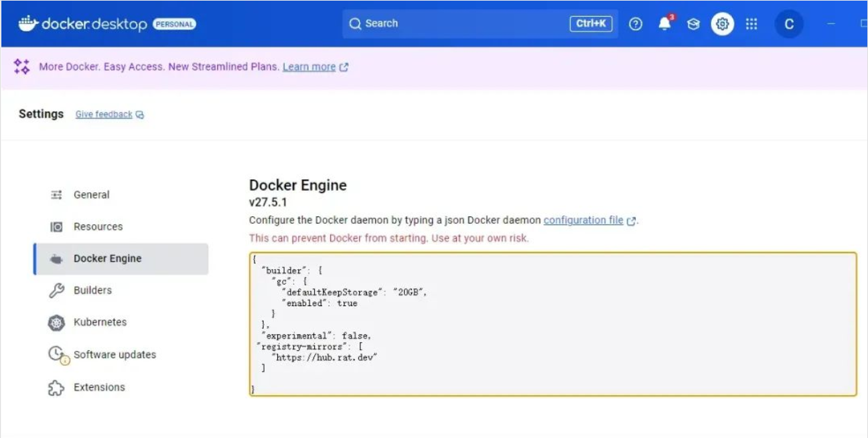This screenshot has height=438, width=868.
Task: Open the Learning center graduation cap icon
Action: [693, 24]
